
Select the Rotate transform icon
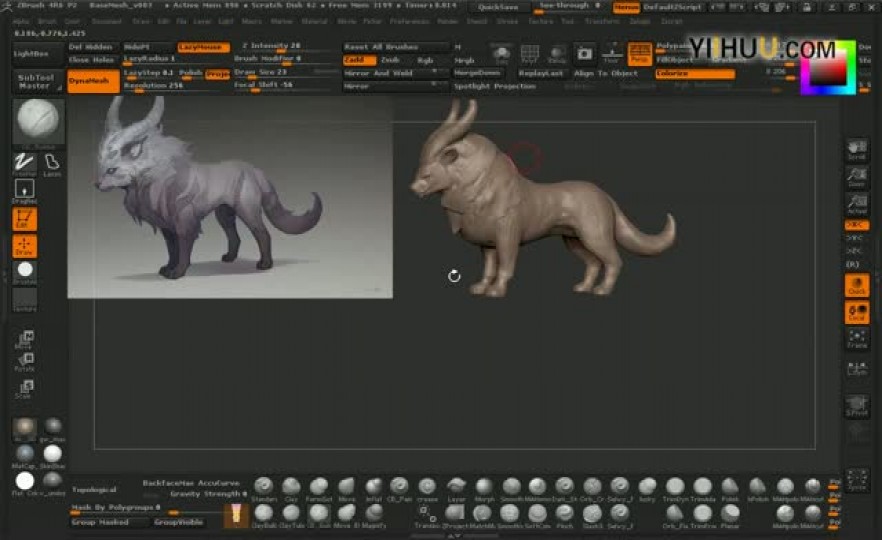click(25, 362)
